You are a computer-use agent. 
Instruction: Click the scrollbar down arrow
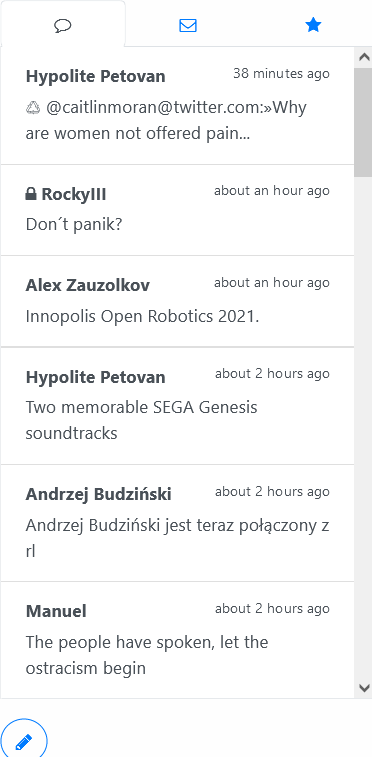(363, 687)
